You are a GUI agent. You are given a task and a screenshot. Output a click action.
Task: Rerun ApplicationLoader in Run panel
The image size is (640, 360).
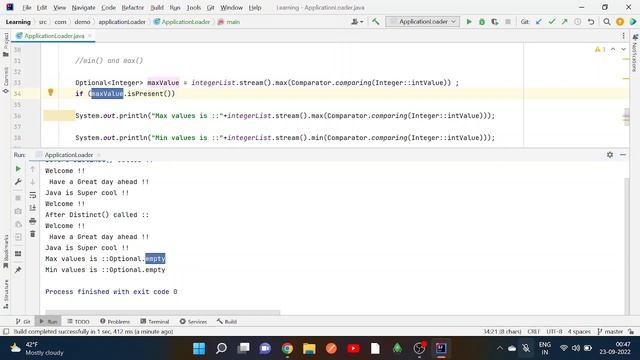tap(18, 169)
